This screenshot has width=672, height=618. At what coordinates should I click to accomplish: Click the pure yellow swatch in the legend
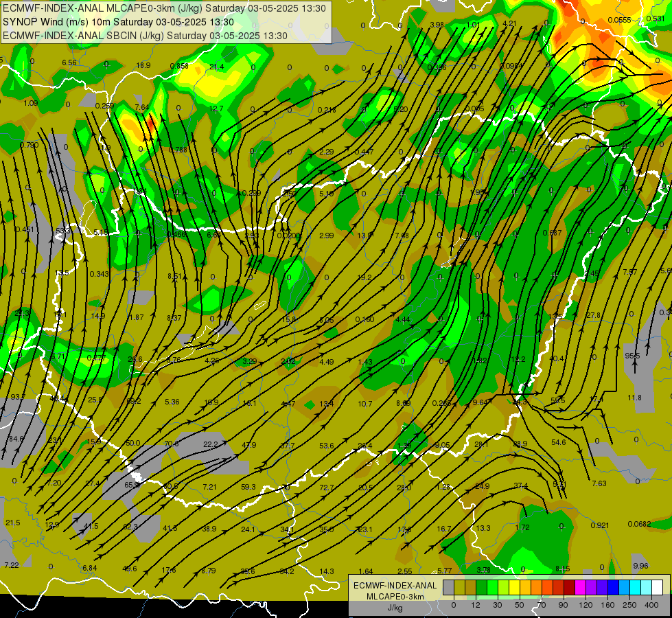(515, 588)
